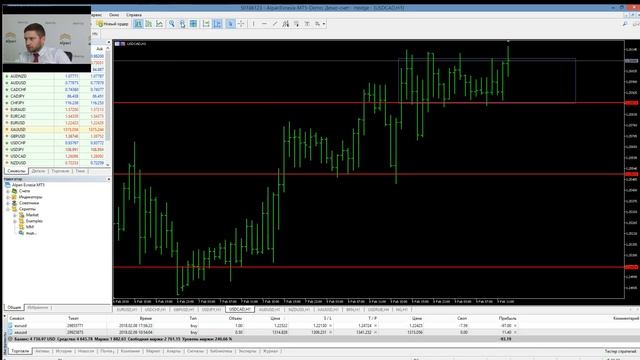The image size is (640, 360).
Task: Open the Справка menu
Action: 134,15
